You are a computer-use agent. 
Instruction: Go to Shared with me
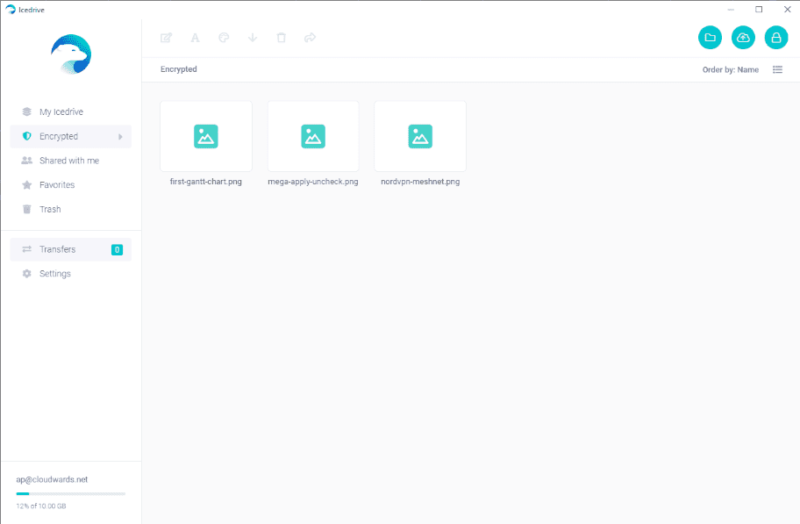click(69, 161)
